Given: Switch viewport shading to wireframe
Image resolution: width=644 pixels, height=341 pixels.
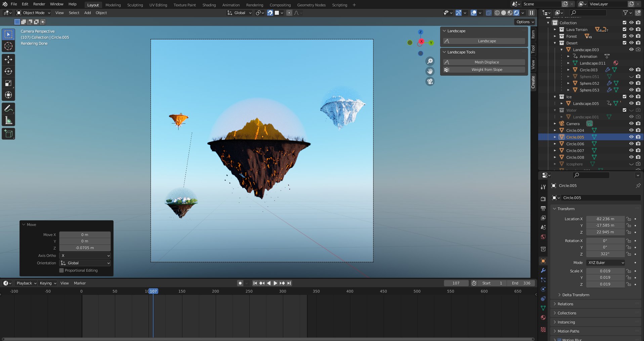Looking at the screenshot, I should click(x=497, y=13).
